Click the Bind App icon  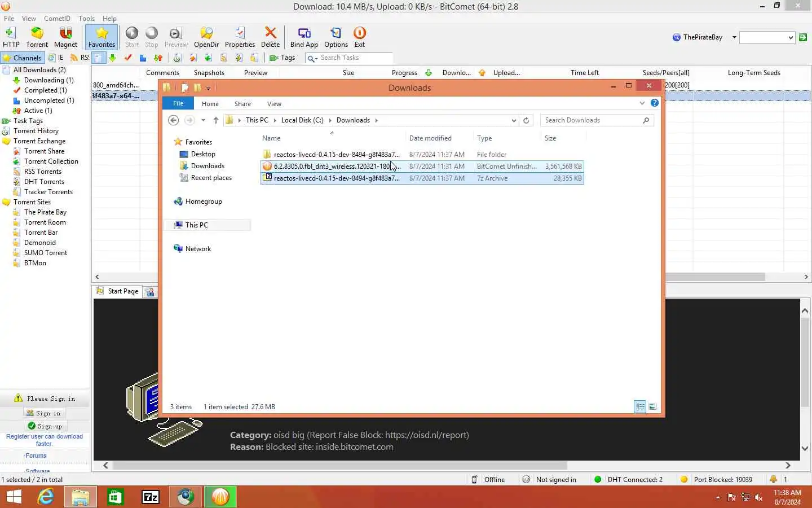[x=304, y=37]
